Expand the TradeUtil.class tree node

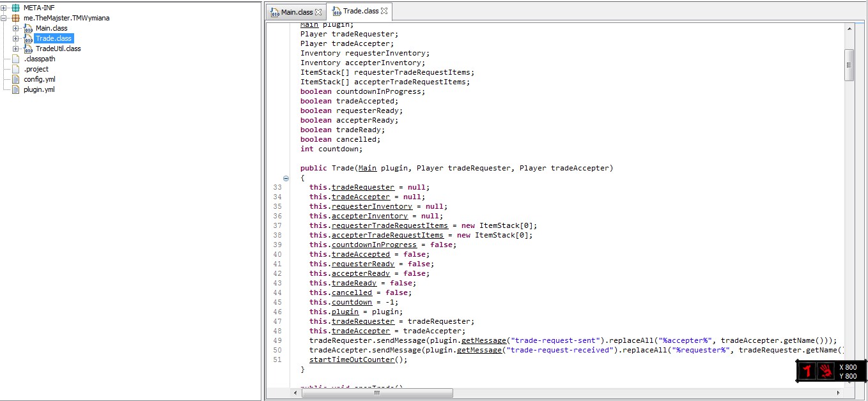coord(16,49)
